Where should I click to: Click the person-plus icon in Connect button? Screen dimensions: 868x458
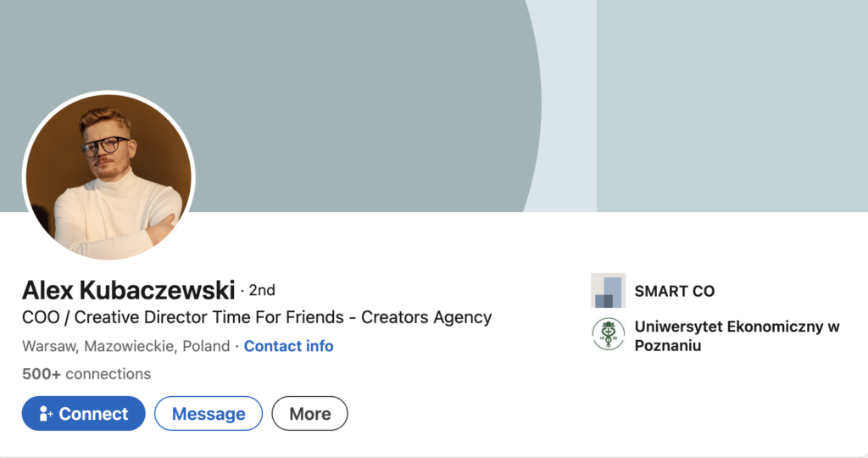click(46, 414)
